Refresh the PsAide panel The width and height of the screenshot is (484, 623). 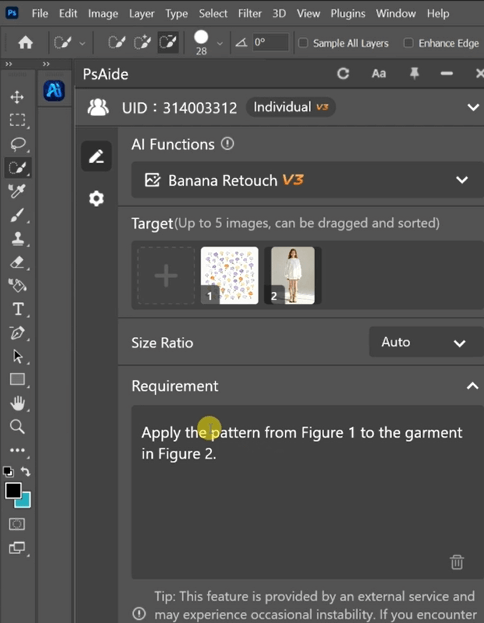coord(343,74)
